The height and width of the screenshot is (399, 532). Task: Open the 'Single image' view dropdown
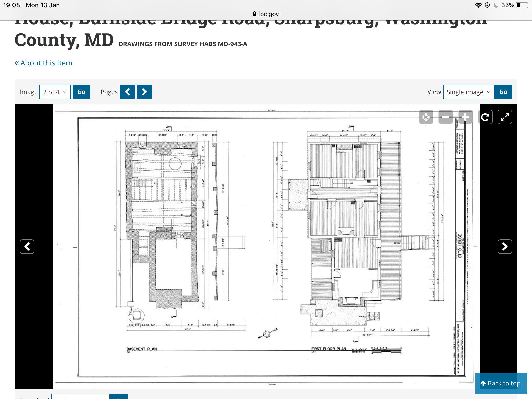468,92
